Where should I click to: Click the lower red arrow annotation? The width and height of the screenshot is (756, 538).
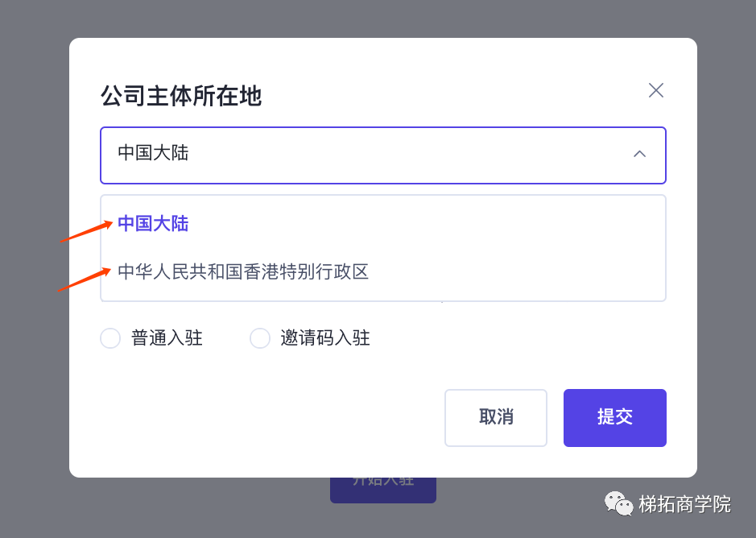pos(83,279)
